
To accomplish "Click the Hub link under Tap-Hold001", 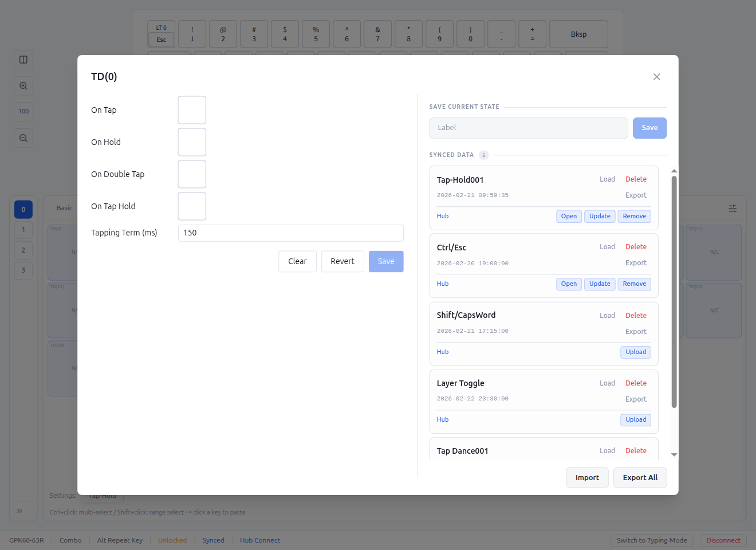I will click(442, 216).
